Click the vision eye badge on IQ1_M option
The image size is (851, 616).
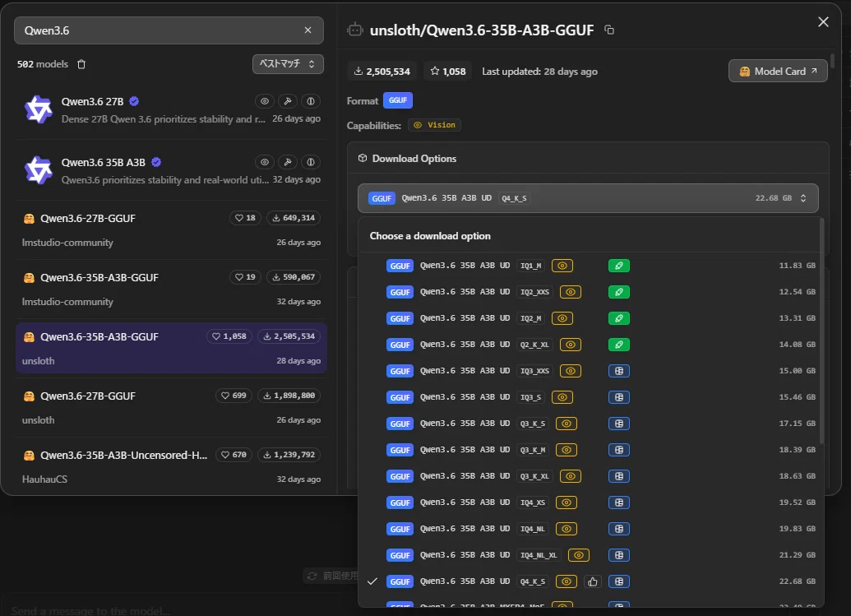click(562, 266)
